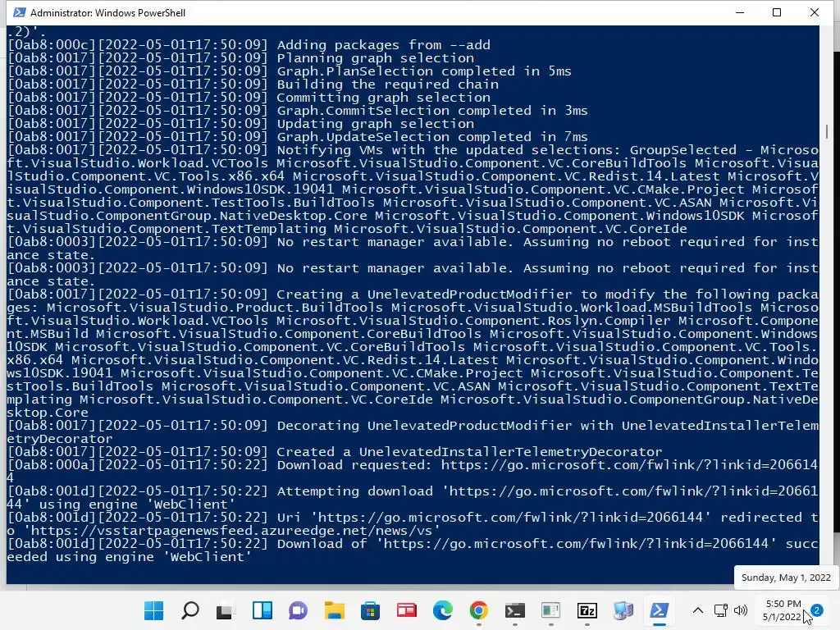Open the network computers icon in taskbar
840x630 pixels.
pyautogui.click(x=623, y=610)
